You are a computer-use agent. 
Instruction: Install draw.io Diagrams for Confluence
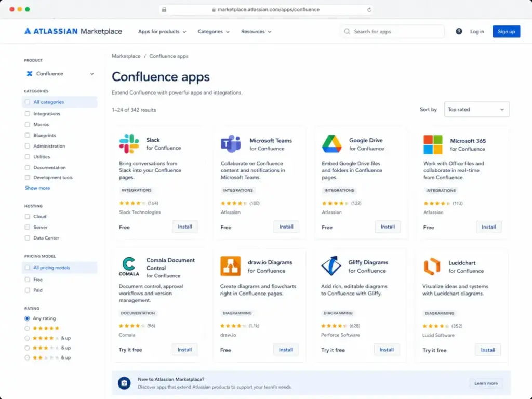coord(286,350)
